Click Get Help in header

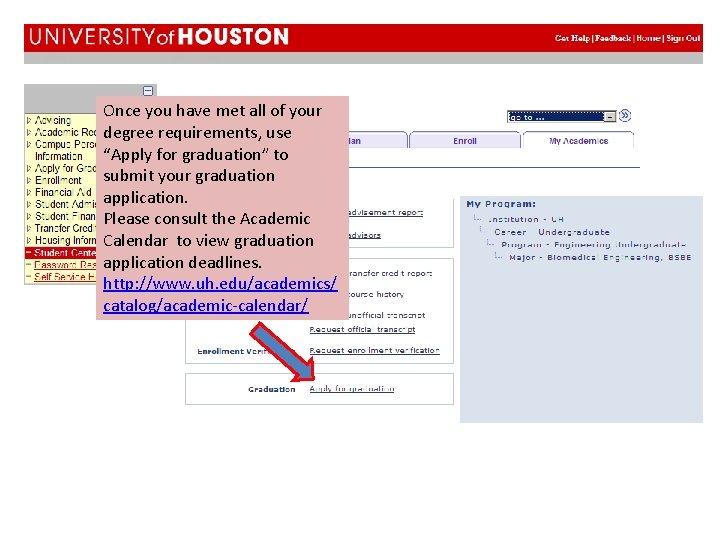click(x=572, y=38)
